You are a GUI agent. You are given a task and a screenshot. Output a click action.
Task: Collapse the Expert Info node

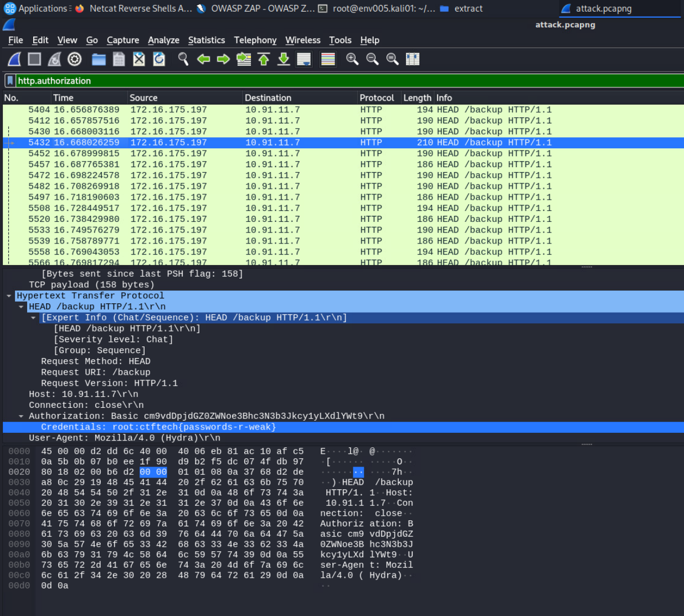click(33, 318)
